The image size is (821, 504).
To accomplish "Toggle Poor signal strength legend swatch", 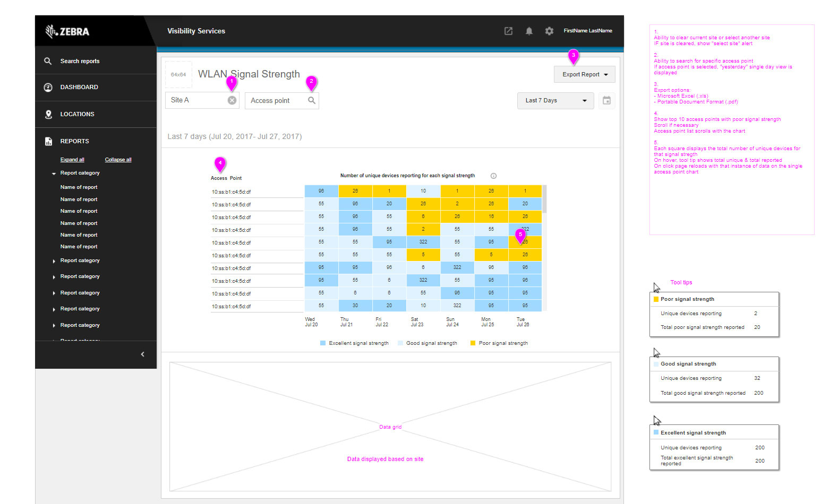I will click(x=473, y=343).
